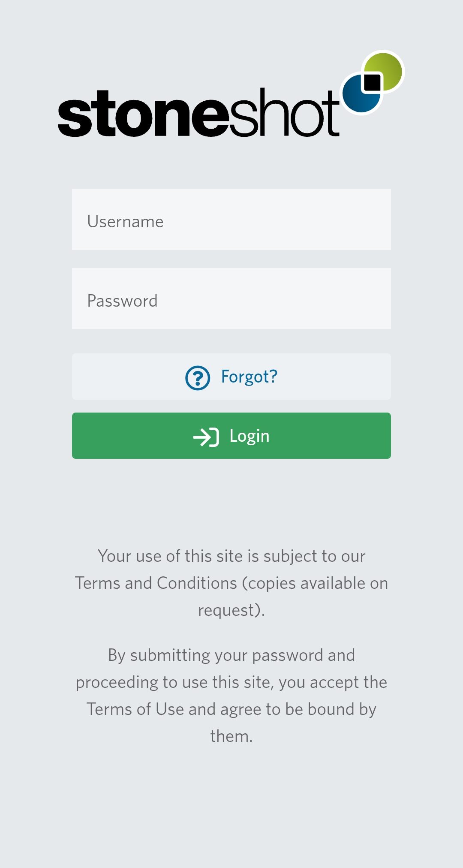463x868 pixels.
Task: Click the word "request)." in the notice
Action: (231, 610)
